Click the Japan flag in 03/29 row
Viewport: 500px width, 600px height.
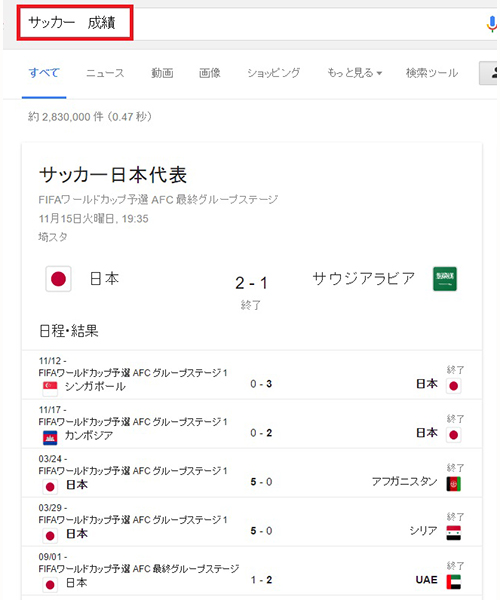[x=50, y=536]
